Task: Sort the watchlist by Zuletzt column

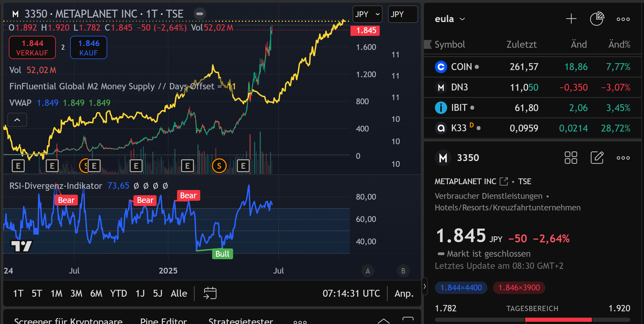Action: pos(521,44)
